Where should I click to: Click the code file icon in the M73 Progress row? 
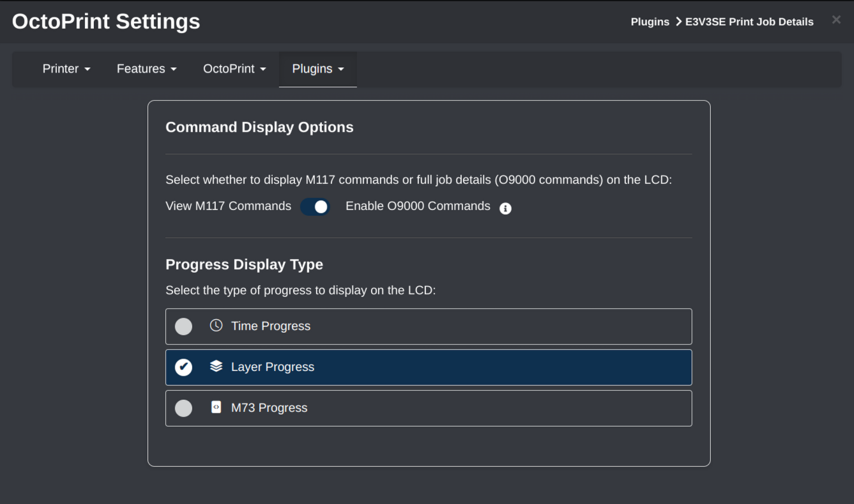pos(216,407)
